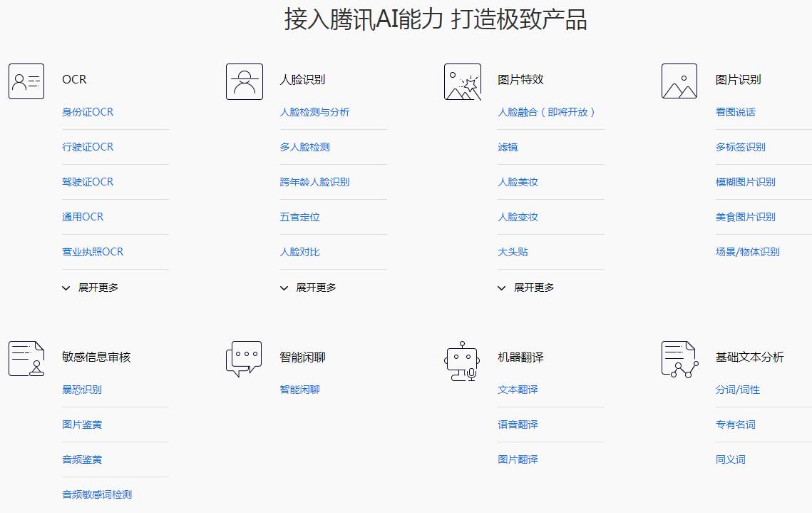Screen dimensions: 812x513
Task: Click the OCR category heading
Action: (74, 79)
